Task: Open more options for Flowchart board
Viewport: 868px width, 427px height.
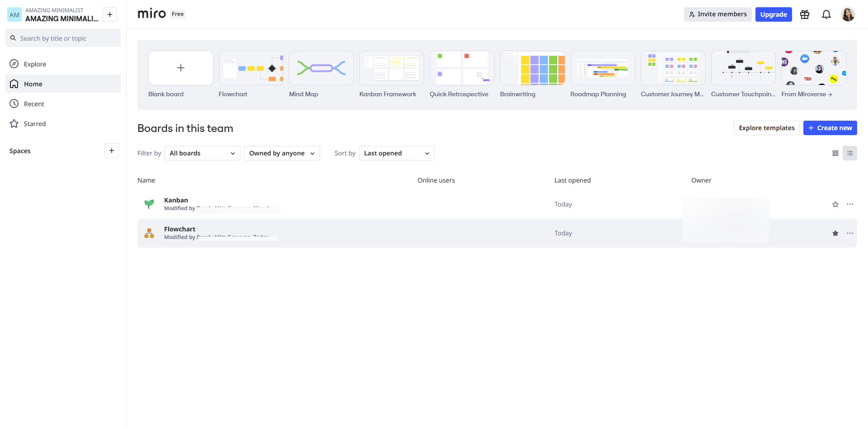Action: (850, 233)
